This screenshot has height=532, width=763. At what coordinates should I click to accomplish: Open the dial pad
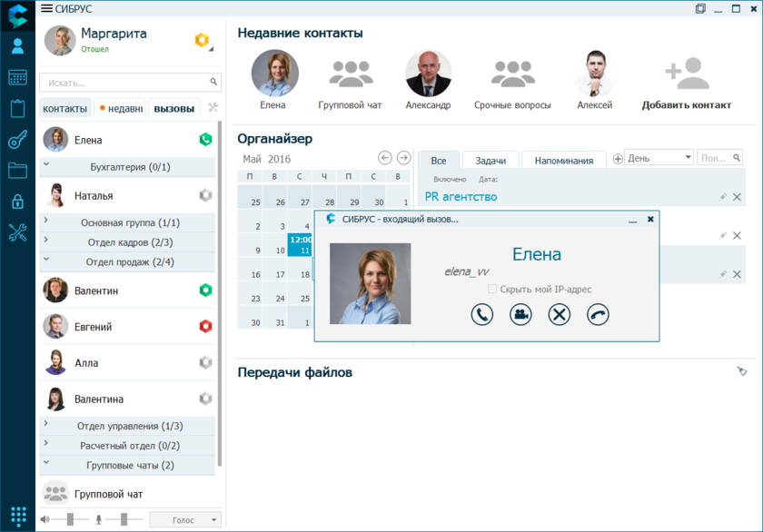coord(17,515)
